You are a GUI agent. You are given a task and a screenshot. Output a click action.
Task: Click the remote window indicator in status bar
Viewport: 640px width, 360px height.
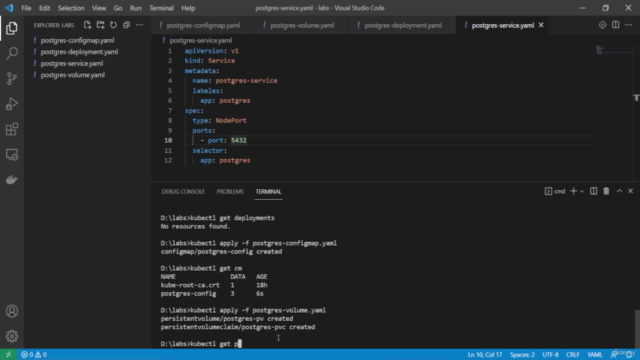coord(8,354)
